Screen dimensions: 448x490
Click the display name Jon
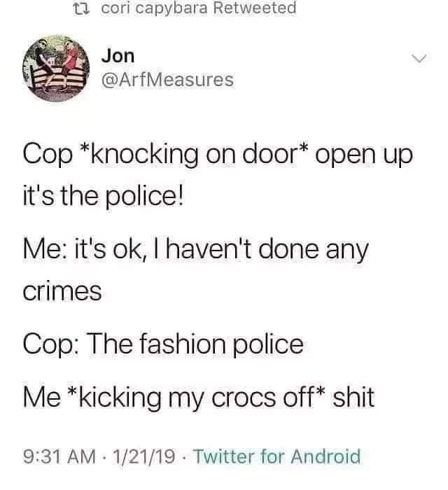click(118, 56)
